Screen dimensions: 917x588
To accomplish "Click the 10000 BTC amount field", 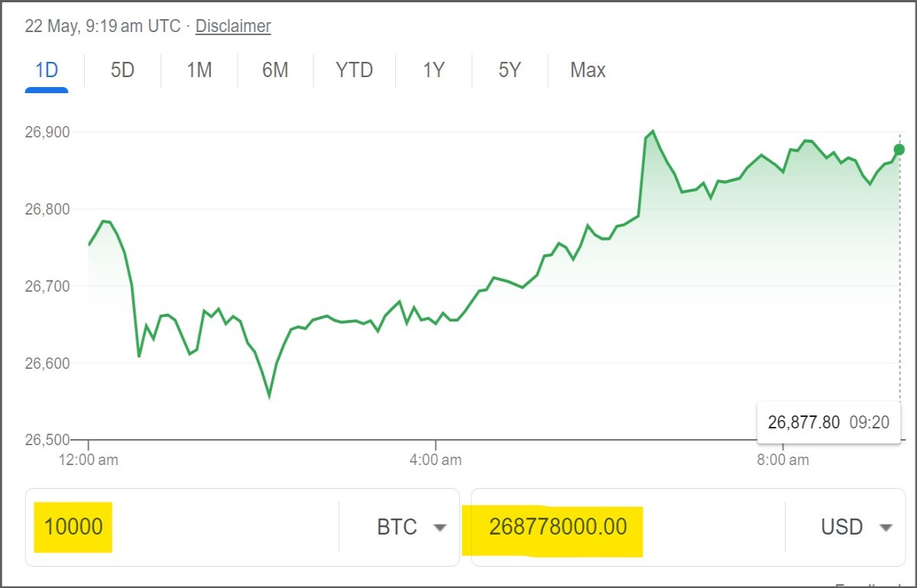I will tap(182, 527).
